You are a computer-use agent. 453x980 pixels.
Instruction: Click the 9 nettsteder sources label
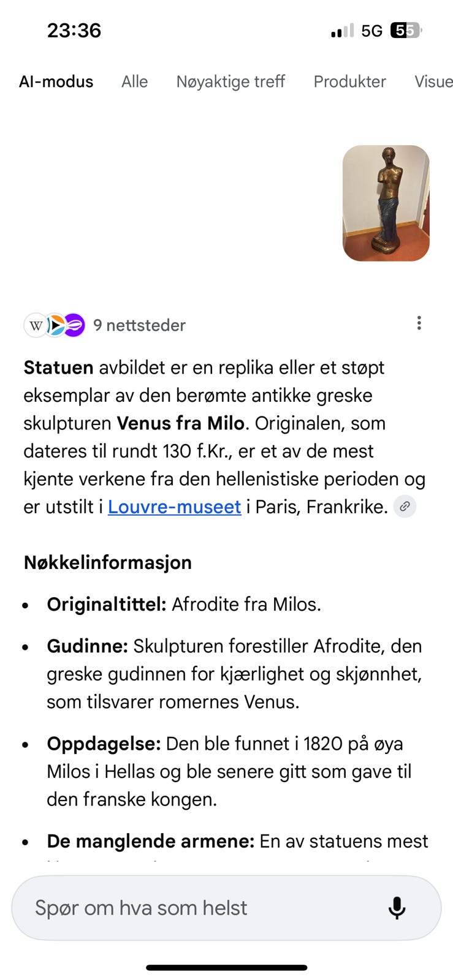tap(140, 325)
